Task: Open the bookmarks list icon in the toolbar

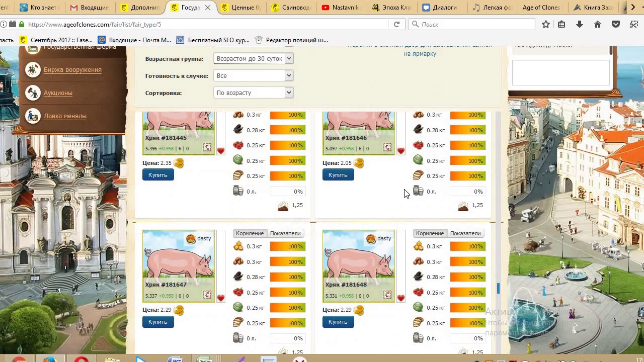Action: 561,24
